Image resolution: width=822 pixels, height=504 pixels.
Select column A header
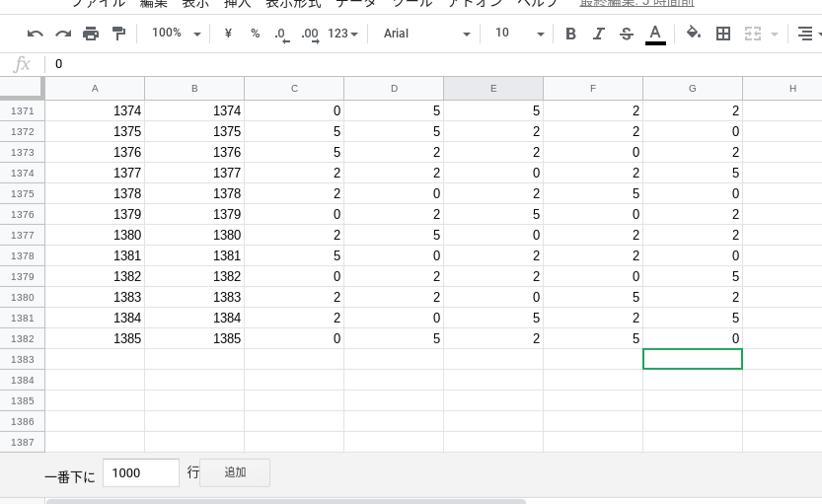click(95, 89)
